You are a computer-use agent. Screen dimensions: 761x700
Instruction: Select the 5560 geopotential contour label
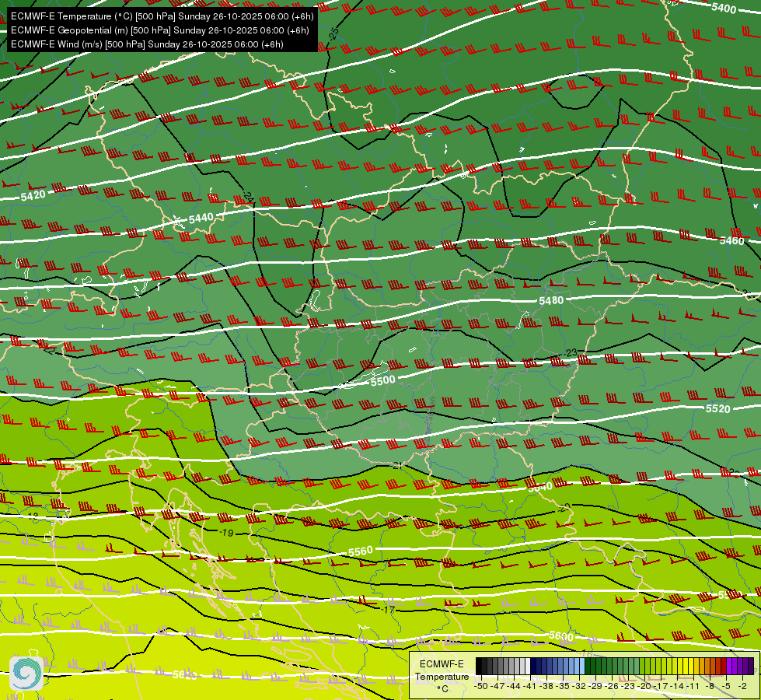point(361,551)
